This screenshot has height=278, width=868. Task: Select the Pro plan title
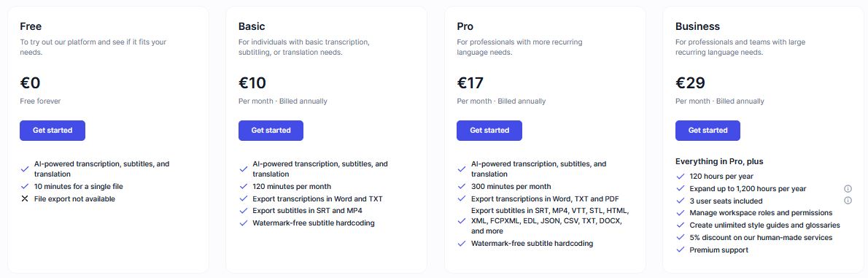465,26
